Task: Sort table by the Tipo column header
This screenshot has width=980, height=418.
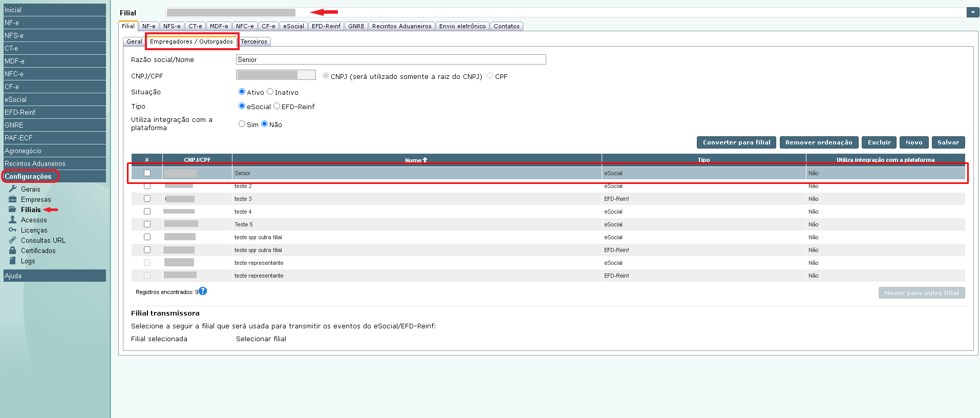Action: (x=704, y=160)
